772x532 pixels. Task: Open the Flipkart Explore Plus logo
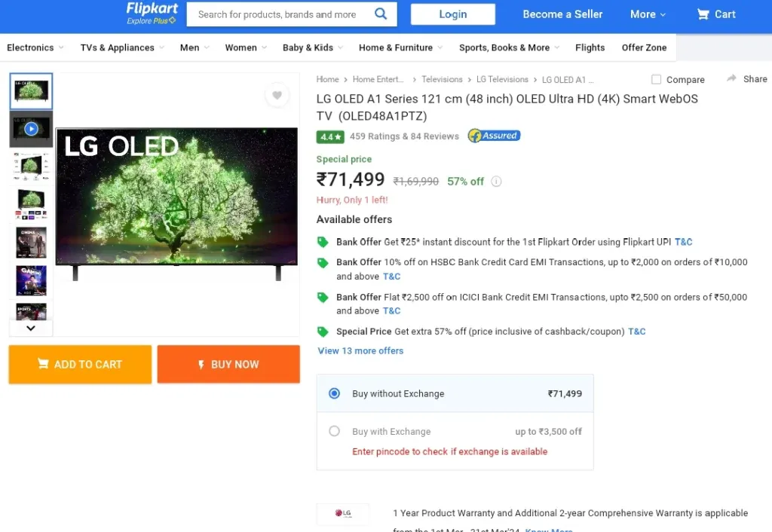[151, 14]
